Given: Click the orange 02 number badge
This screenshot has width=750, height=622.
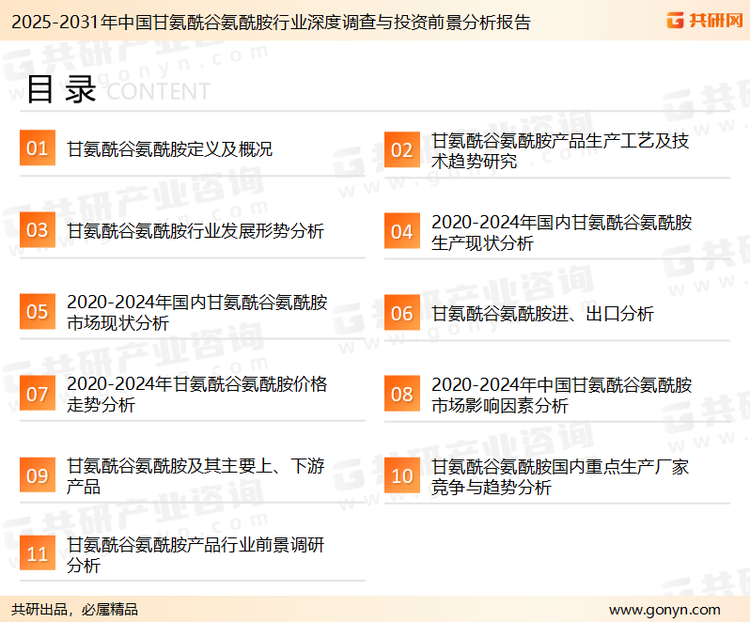Looking at the screenshot, I should pyautogui.click(x=402, y=150).
